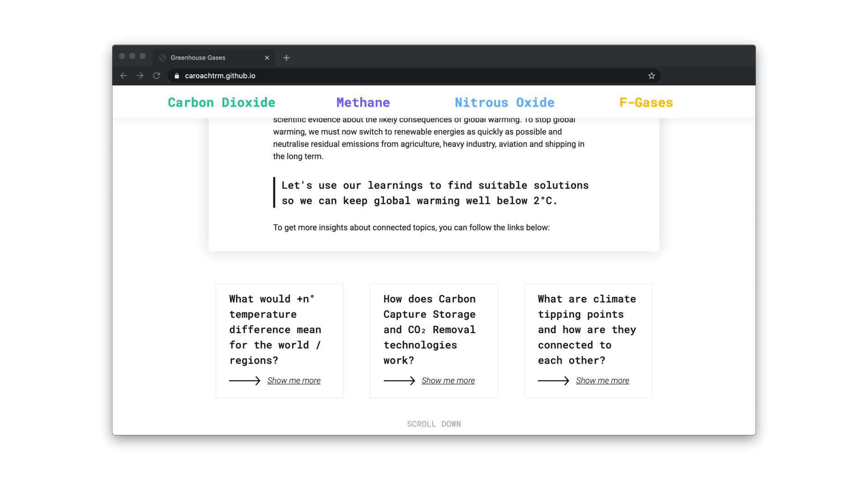Viewport: 868px width, 488px height.
Task: Click the browser forward arrow
Action: 140,76
